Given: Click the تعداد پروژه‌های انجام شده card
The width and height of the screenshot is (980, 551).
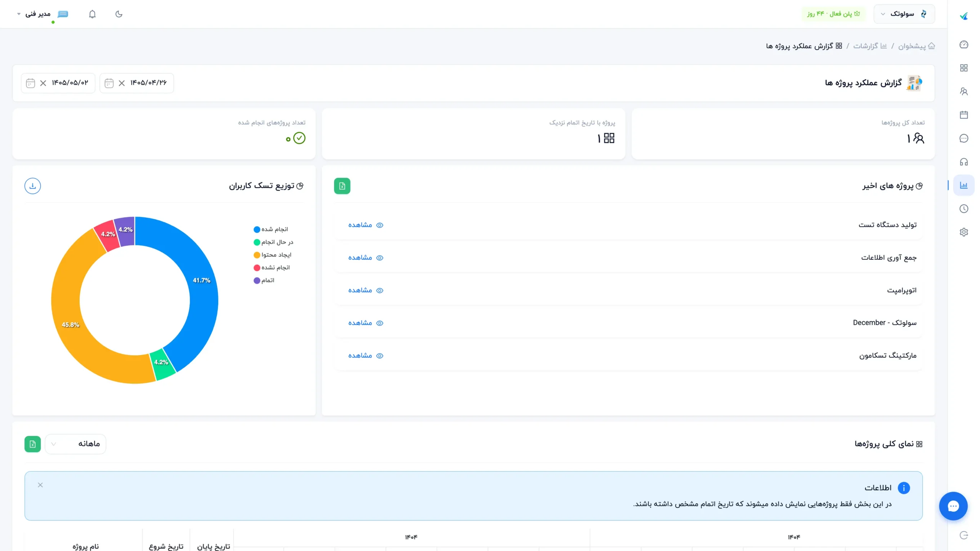Looking at the screenshot, I should coord(164,134).
